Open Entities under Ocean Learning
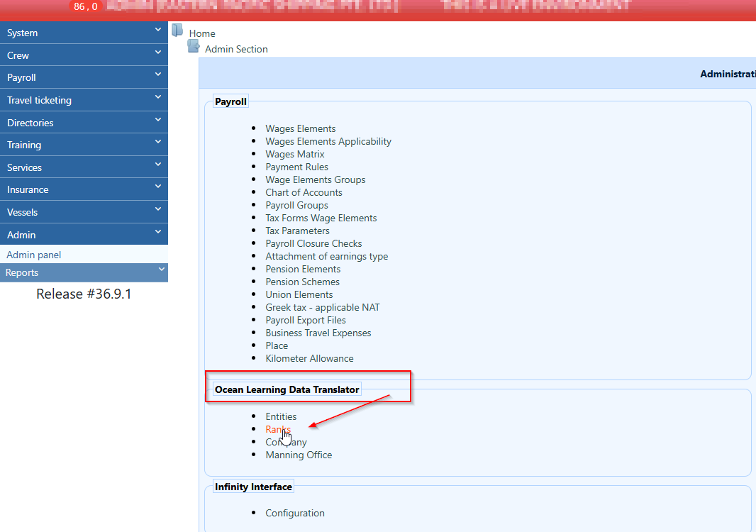 pyautogui.click(x=281, y=416)
